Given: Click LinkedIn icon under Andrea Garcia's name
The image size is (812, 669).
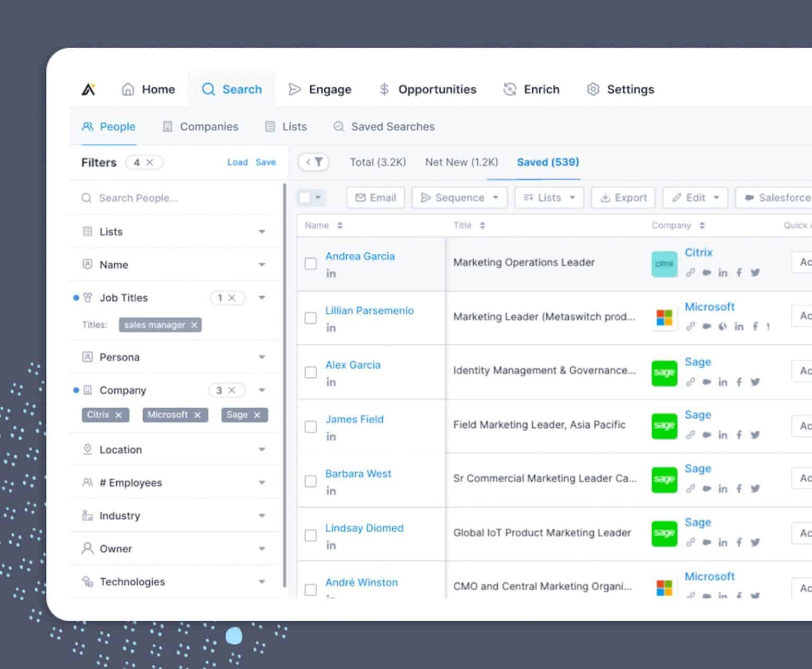Looking at the screenshot, I should click(x=331, y=273).
